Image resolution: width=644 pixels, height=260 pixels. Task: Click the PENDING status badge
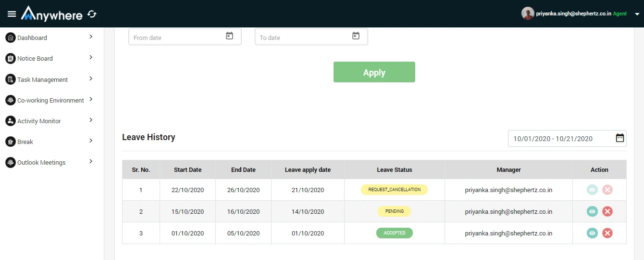pos(394,211)
